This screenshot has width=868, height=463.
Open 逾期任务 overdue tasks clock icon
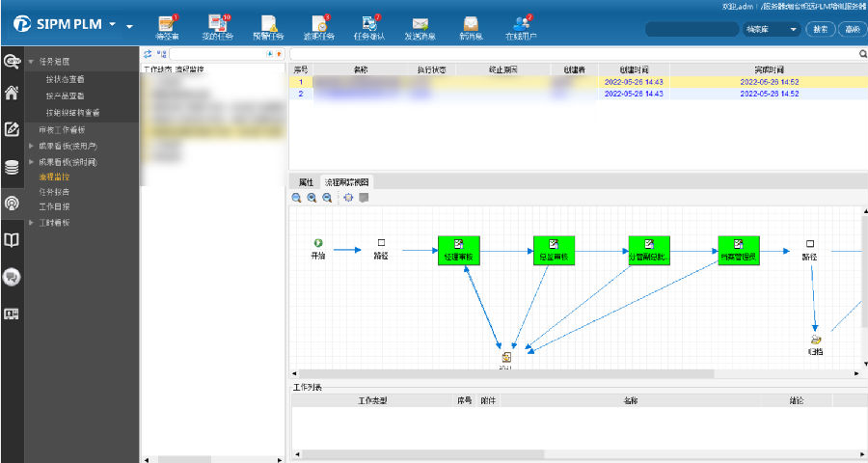[320, 24]
